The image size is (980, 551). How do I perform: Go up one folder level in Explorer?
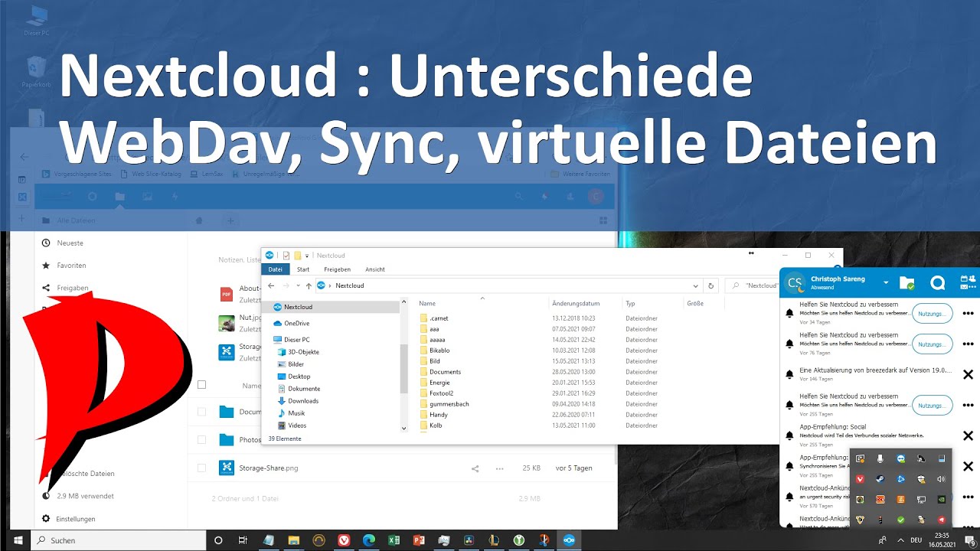coord(309,286)
